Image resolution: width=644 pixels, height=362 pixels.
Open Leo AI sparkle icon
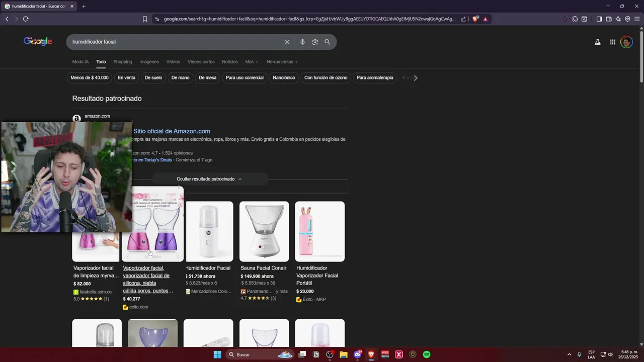618,19
